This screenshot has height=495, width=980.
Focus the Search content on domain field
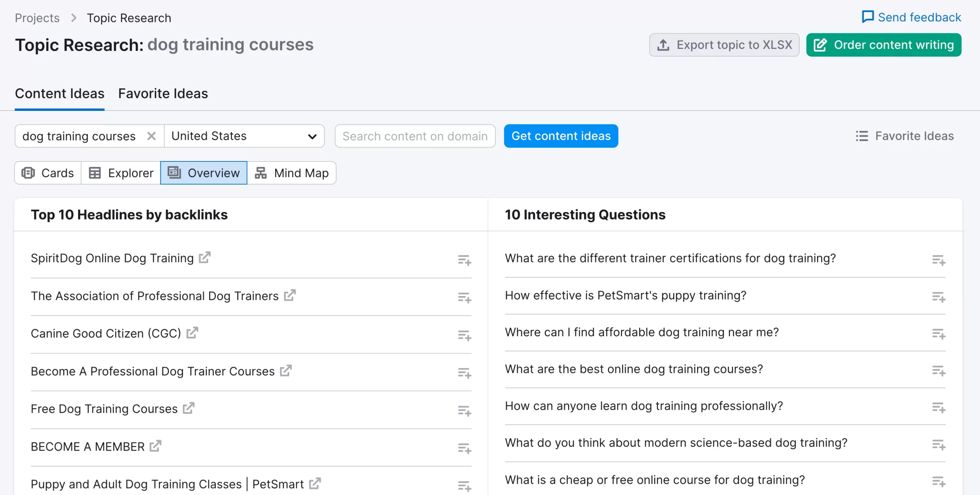click(x=415, y=136)
